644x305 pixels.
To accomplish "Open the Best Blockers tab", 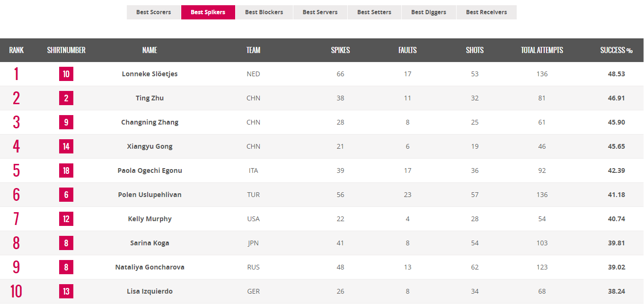I will (x=264, y=12).
